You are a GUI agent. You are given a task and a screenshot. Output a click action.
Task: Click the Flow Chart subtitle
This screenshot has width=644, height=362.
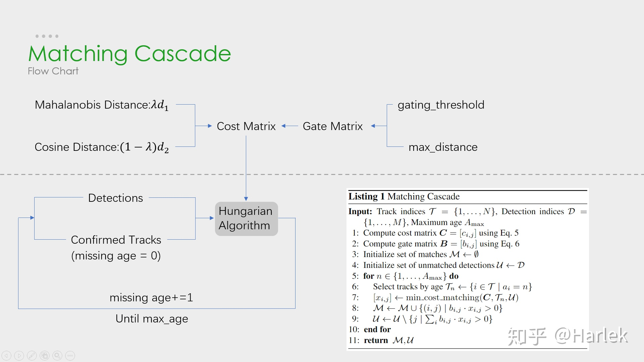pos(53,71)
